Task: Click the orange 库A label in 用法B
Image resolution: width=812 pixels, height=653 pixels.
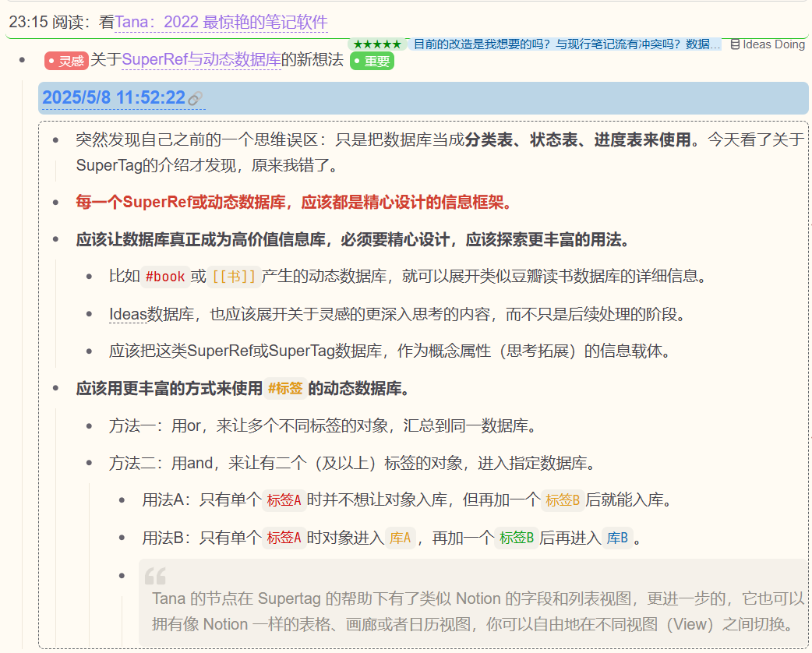Action: pyautogui.click(x=400, y=538)
